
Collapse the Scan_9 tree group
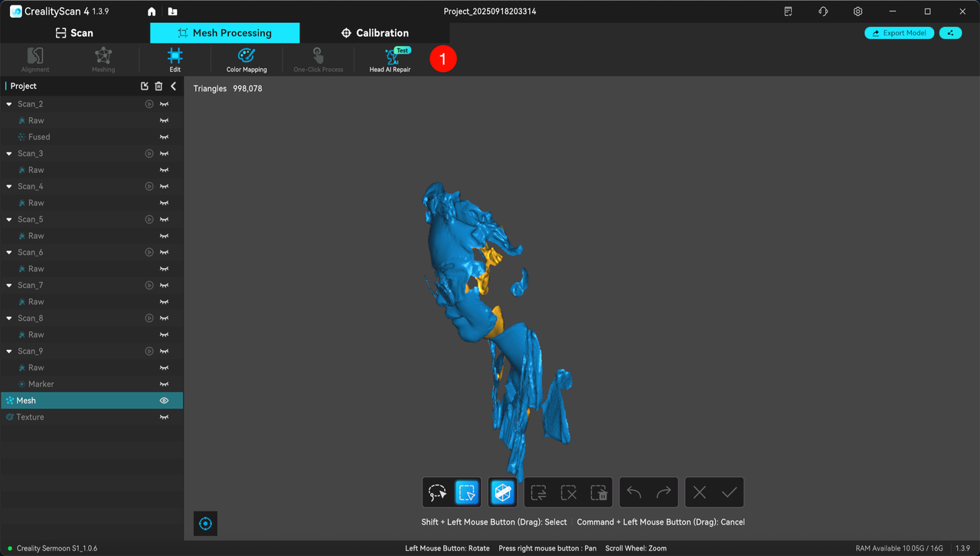(x=9, y=352)
